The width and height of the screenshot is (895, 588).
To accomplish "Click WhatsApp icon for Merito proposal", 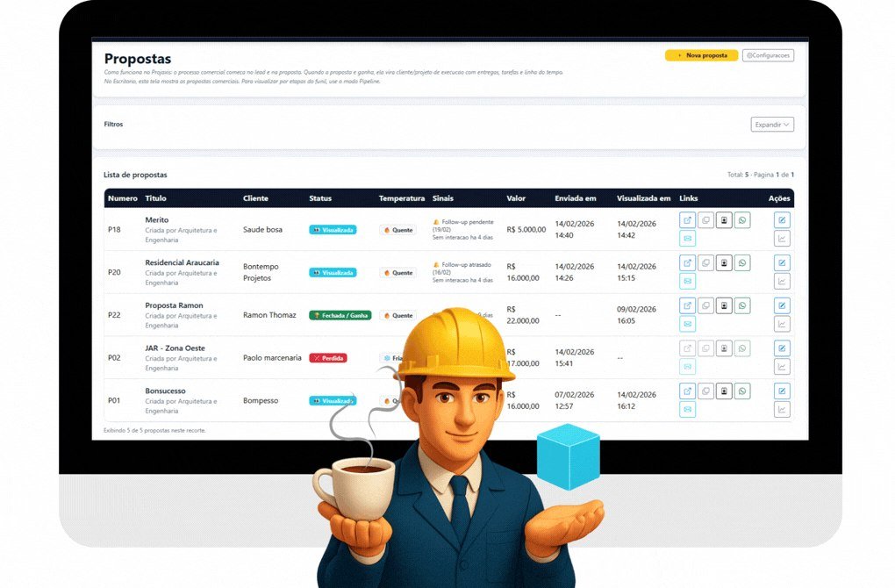I will (742, 220).
